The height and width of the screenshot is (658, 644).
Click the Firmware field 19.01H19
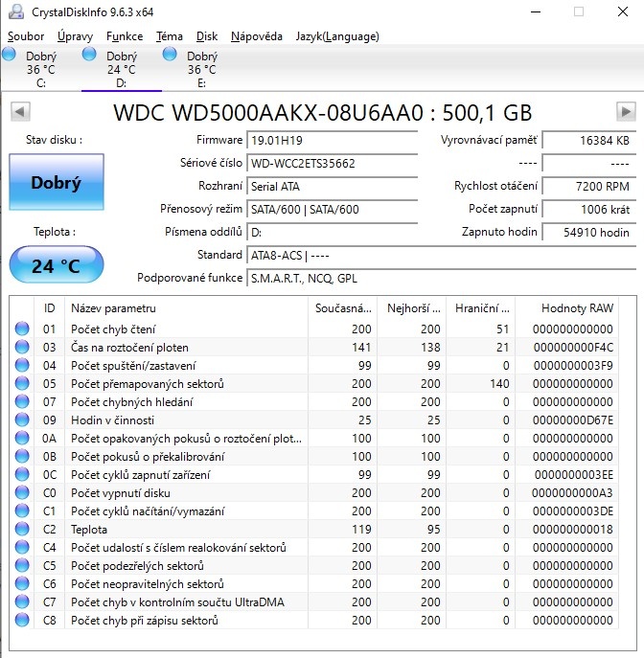(x=333, y=140)
